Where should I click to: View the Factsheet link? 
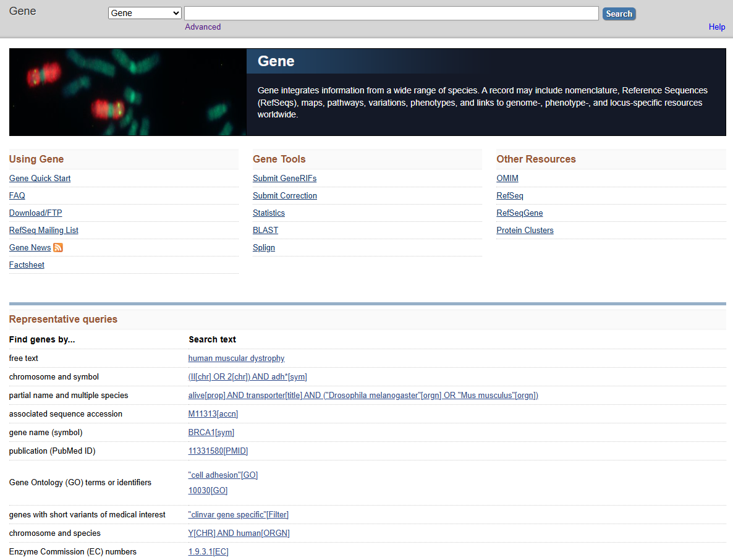pyautogui.click(x=27, y=265)
